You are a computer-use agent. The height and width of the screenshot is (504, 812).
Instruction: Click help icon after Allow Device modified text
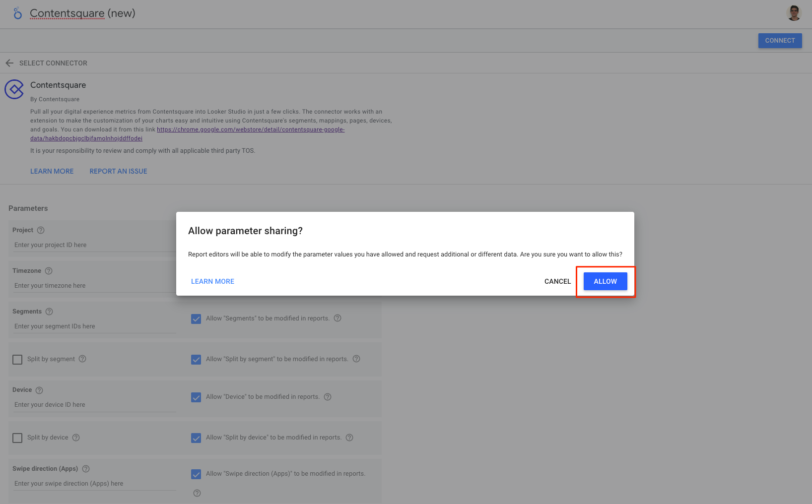coord(328,397)
